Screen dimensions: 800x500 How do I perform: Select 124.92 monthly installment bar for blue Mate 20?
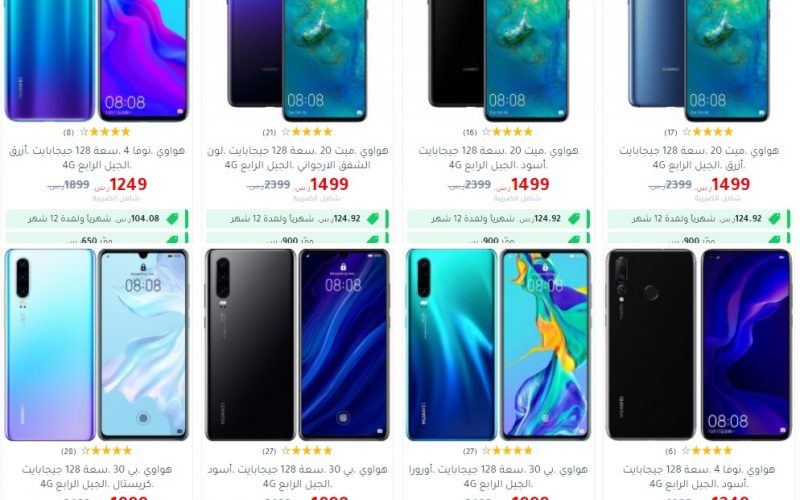(699, 219)
